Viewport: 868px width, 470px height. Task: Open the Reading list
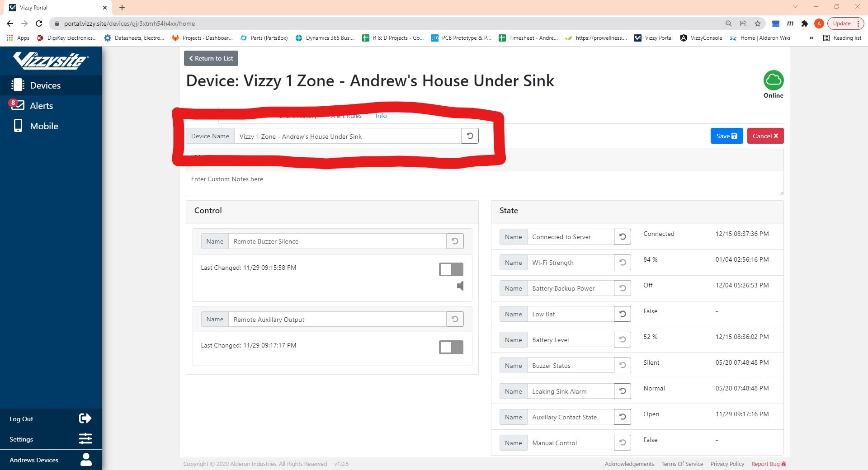(842, 38)
